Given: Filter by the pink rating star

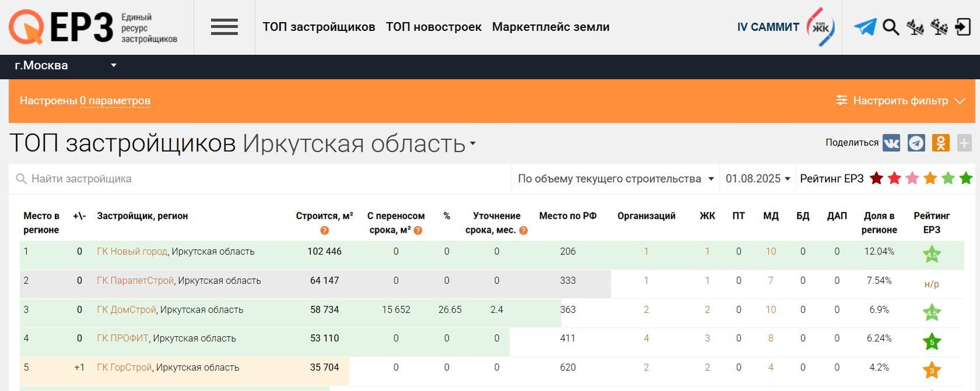Looking at the screenshot, I should (912, 179).
